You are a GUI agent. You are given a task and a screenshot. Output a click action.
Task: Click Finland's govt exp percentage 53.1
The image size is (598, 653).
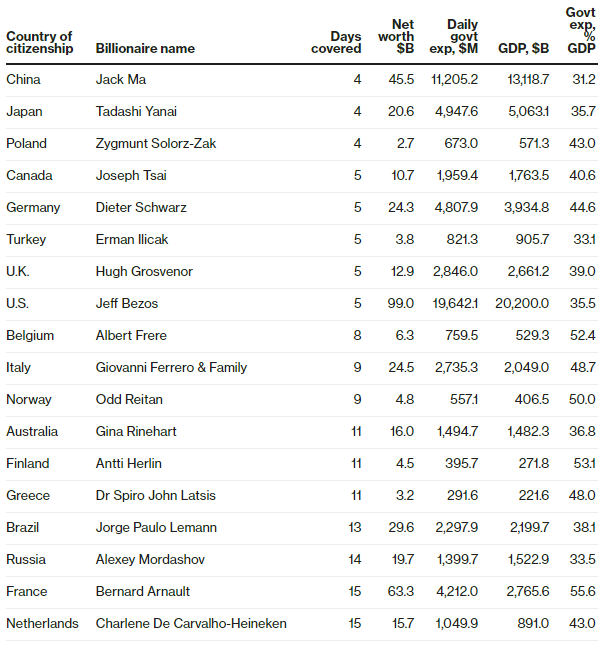pos(584,464)
